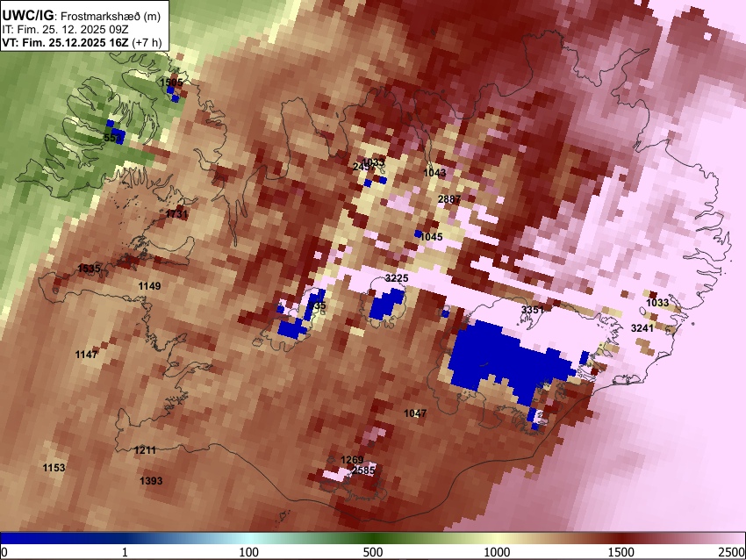Click the 1047 value label
This screenshot has height=560, width=746.
click(415, 413)
